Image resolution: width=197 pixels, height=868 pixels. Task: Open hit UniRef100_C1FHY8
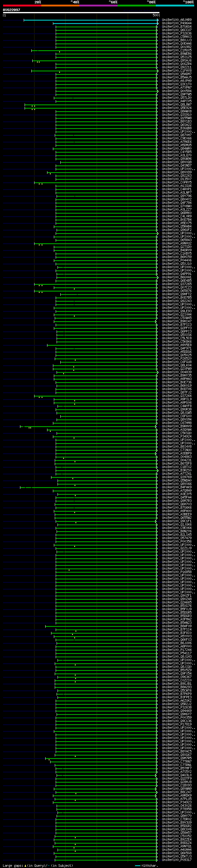pyautogui.click(x=177, y=71)
